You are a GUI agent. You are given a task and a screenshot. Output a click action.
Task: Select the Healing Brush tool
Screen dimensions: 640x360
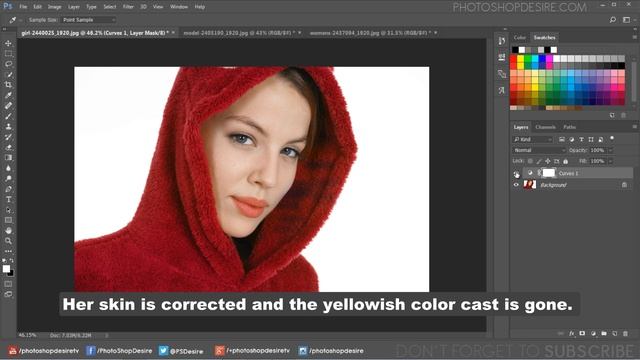pos(8,106)
